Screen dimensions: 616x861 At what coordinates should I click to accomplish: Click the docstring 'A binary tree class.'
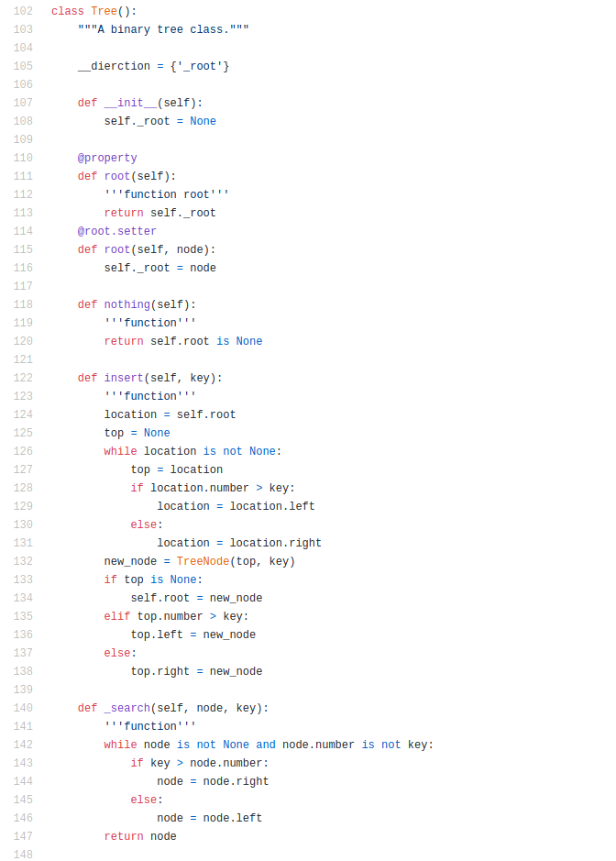click(x=163, y=29)
